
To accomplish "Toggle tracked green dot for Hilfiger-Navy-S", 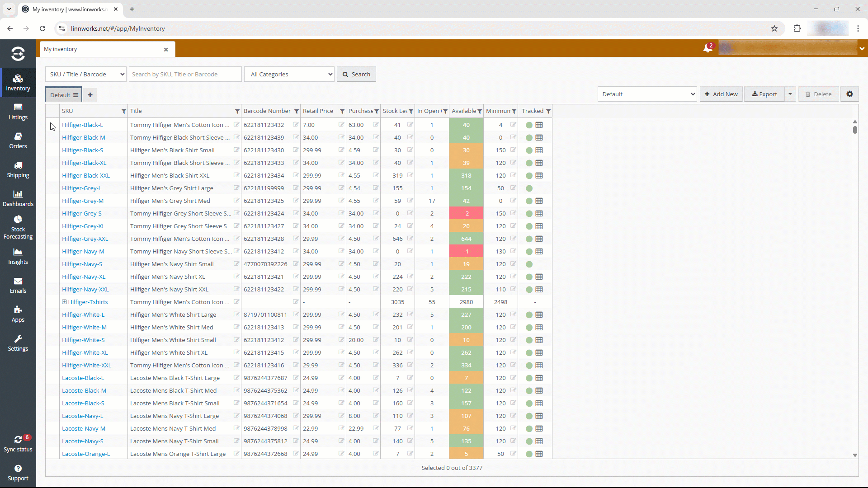I will click(x=529, y=264).
